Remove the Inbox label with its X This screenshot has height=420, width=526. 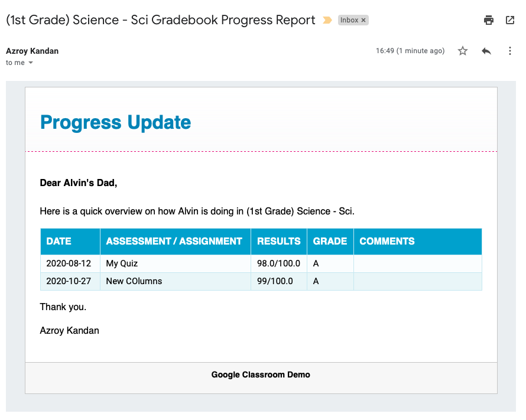click(363, 20)
